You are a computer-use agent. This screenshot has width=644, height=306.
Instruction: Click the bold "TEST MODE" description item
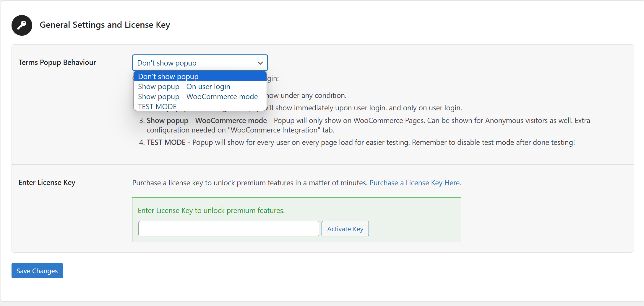(x=166, y=142)
